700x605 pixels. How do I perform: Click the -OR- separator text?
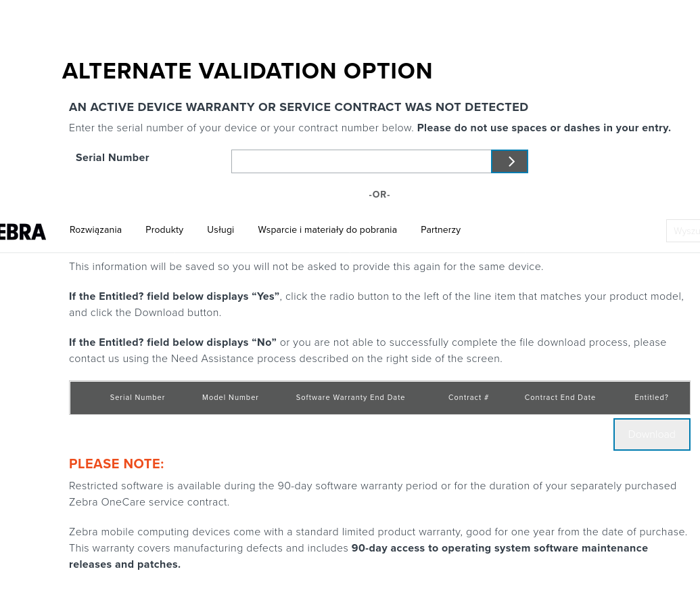coord(379,195)
